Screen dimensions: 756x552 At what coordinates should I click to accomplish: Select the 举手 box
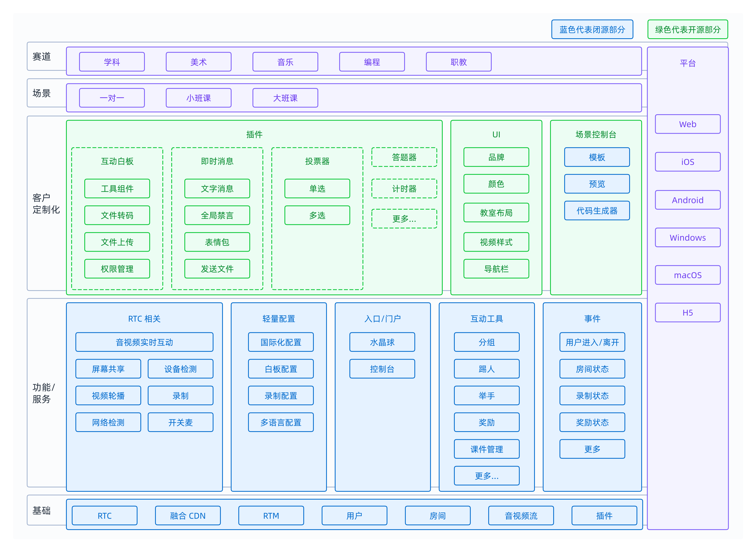tap(487, 396)
